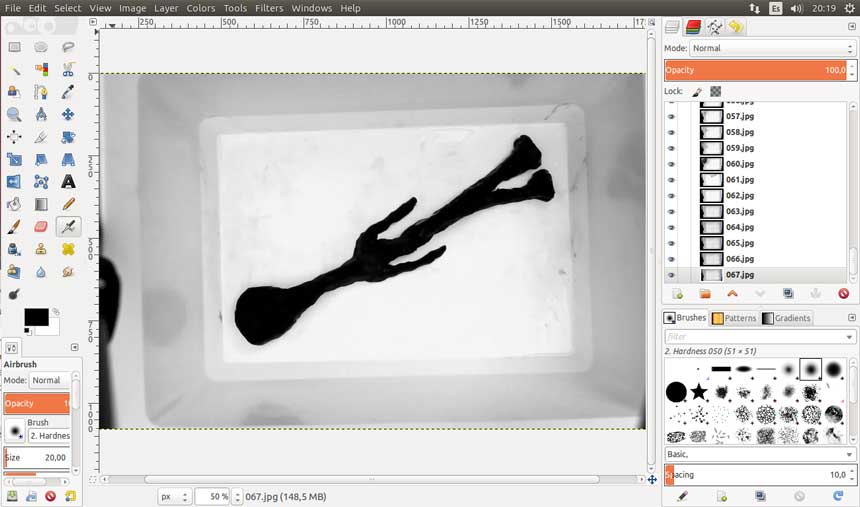Image resolution: width=860 pixels, height=507 pixels.
Task: Select the Blend gradient tool
Action: click(x=41, y=204)
